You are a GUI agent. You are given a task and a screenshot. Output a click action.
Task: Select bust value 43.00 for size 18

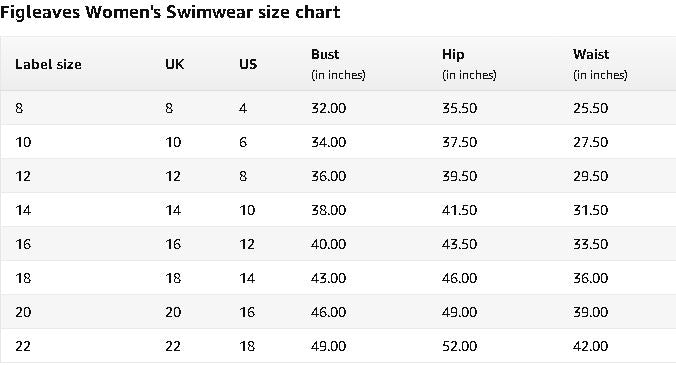[x=329, y=278]
